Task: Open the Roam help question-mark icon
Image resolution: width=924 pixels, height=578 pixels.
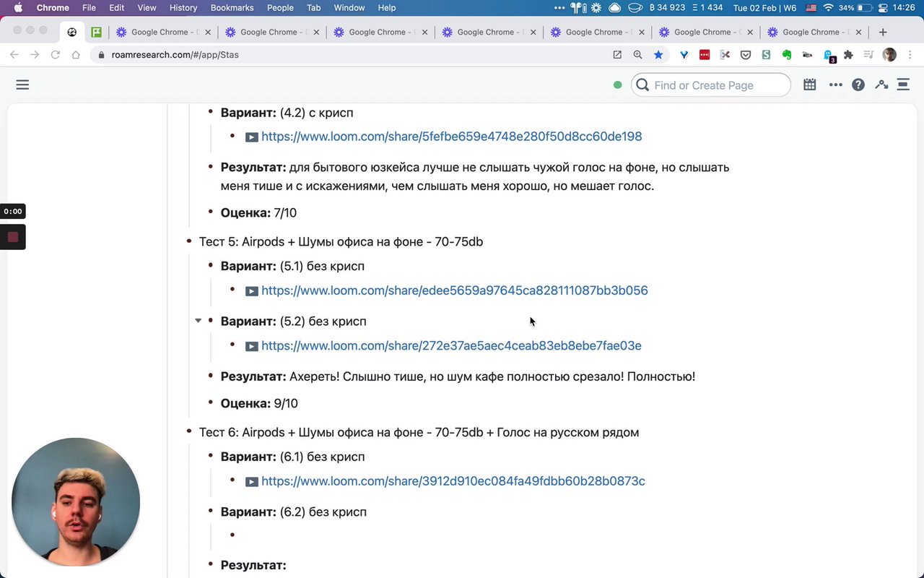Action: pos(858,85)
